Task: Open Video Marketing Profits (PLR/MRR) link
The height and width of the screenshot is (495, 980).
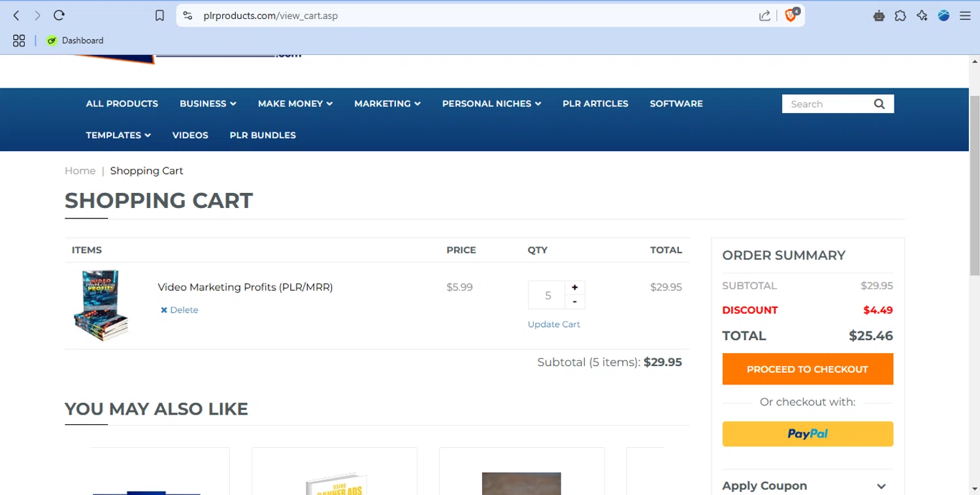Action: point(245,287)
